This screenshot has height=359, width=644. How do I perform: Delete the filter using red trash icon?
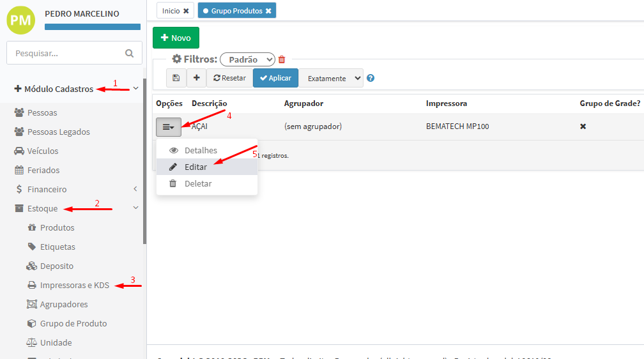click(x=282, y=59)
